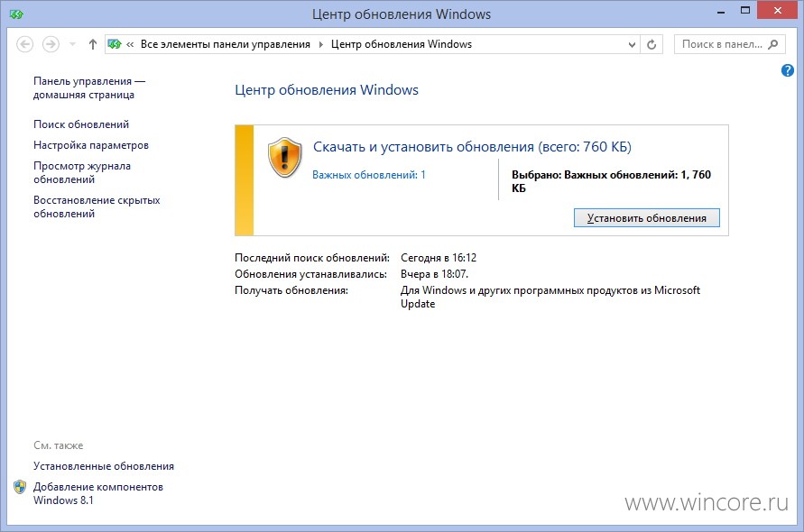The height and width of the screenshot is (532, 804).
Task: Open 'Настройка параметров' link
Action: 91,145
